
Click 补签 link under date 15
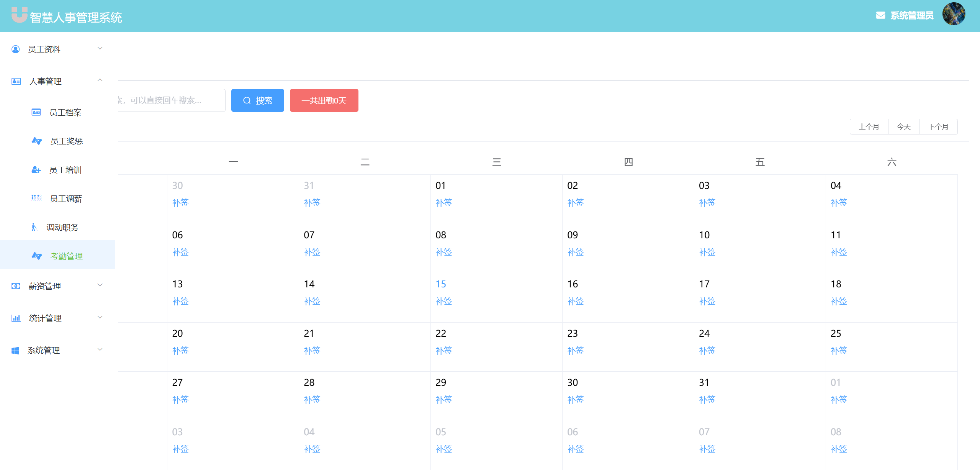[x=444, y=301]
